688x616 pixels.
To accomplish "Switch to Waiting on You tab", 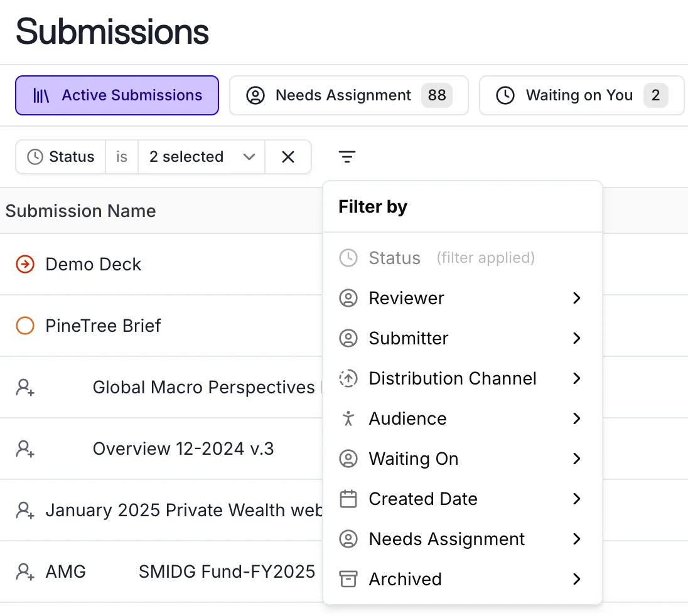I will [581, 95].
